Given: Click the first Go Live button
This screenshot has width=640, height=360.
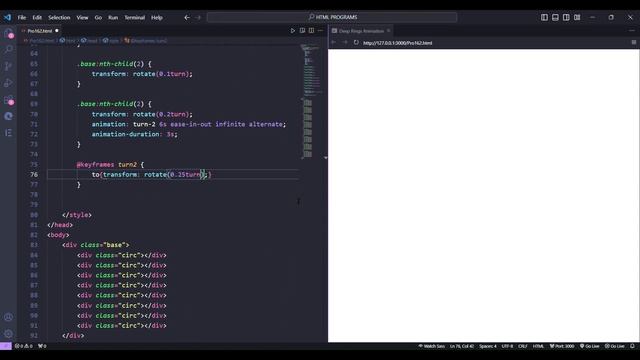Looking at the screenshot, I should coord(589,346).
